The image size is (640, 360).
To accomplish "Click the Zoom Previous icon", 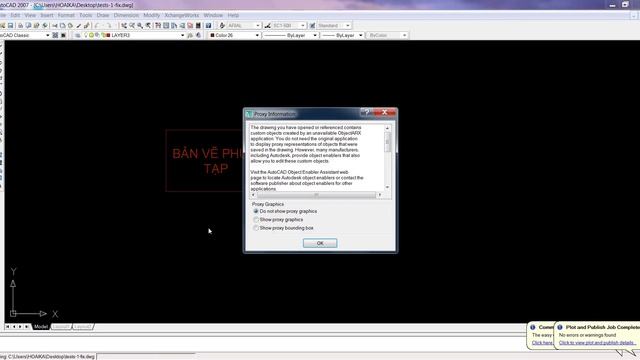I will coord(148,25).
